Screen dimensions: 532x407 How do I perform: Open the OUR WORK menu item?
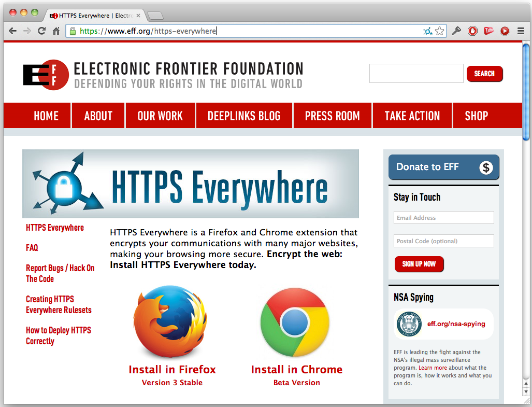pyautogui.click(x=160, y=116)
